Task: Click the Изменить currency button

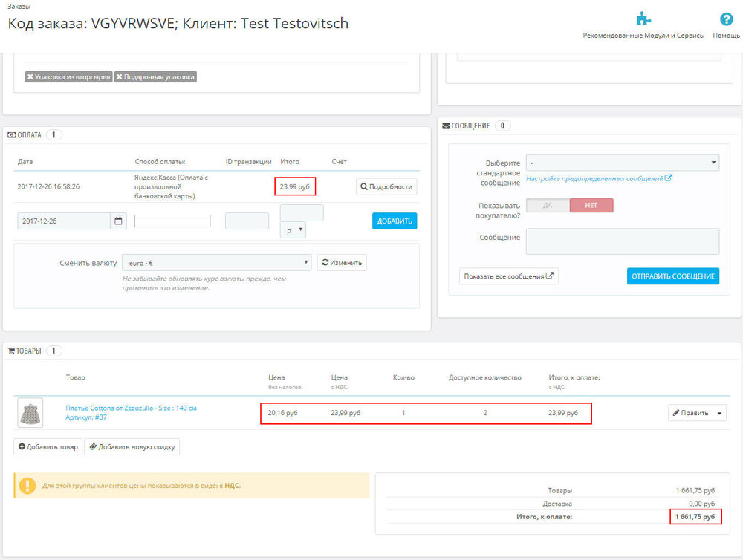Action: tap(342, 262)
